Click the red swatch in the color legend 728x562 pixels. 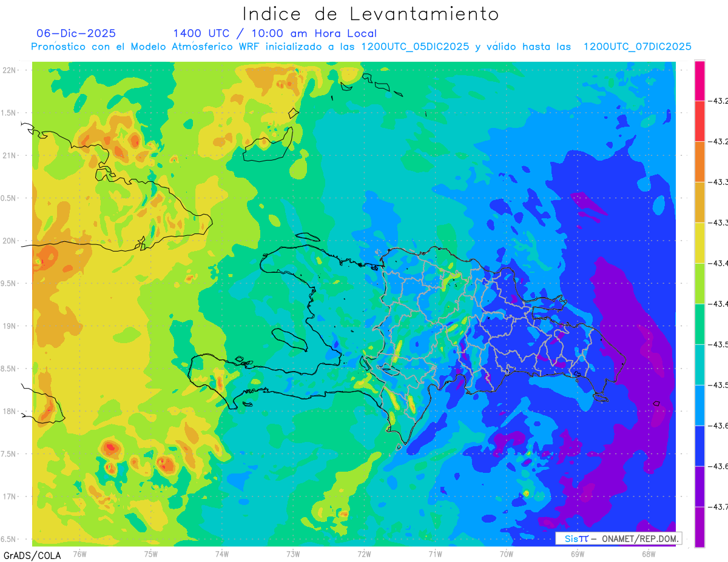[699, 121]
